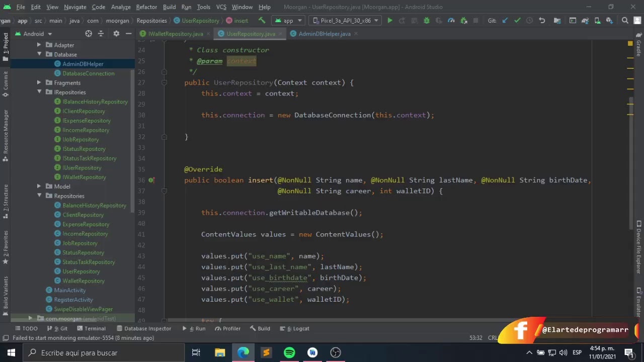Run the app with the green play icon
Viewport: 644px width, 362px height.
point(390,21)
